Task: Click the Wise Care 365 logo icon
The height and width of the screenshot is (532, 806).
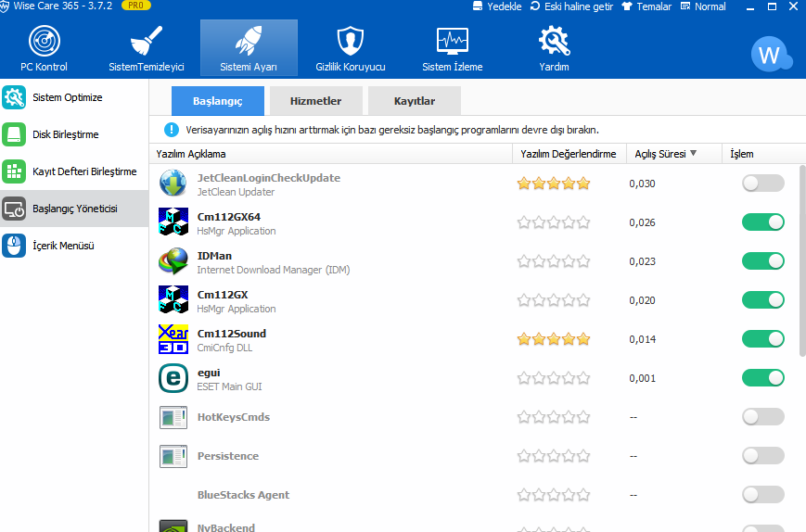Action: pyautogui.click(x=4, y=6)
